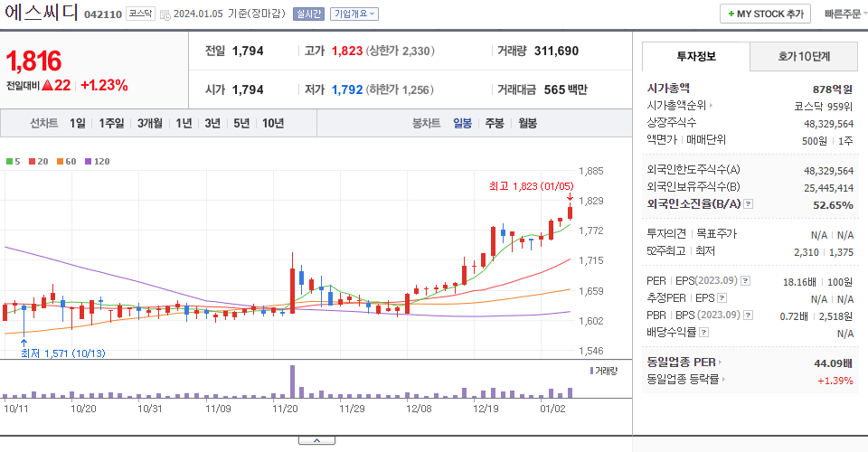Click the 전일 value 1,794
Screen dimensions: 868x452
pyautogui.click(x=248, y=51)
